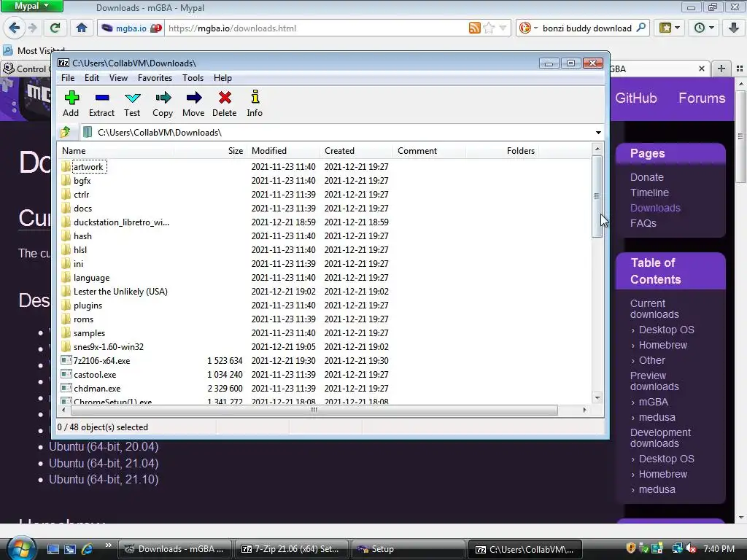
Task: Open the Mypal application menu button
Action: coord(31,6)
